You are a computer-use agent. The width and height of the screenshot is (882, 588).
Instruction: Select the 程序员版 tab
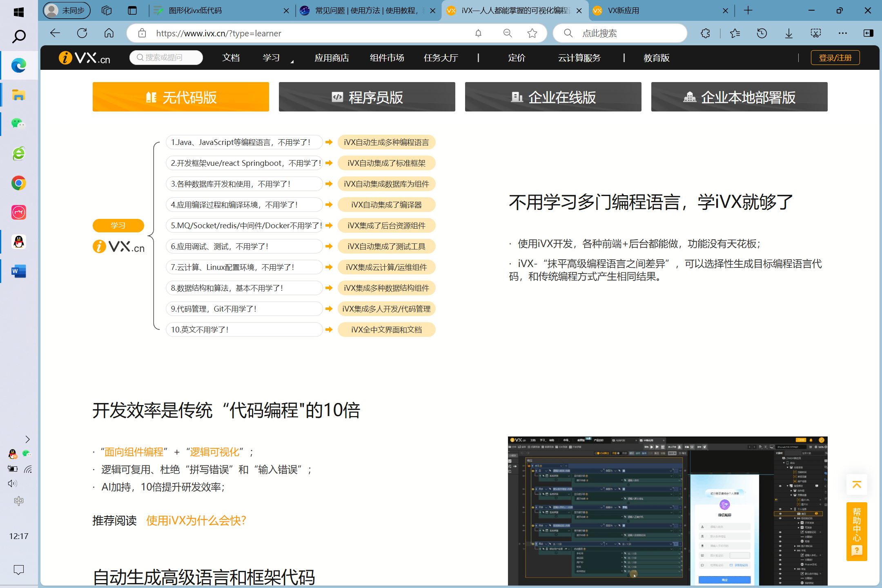(367, 97)
